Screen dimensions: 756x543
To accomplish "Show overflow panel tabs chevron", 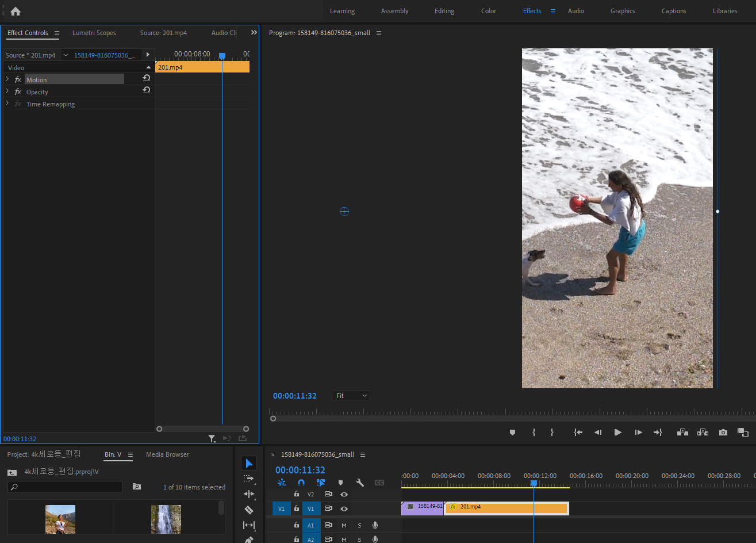I will point(254,33).
